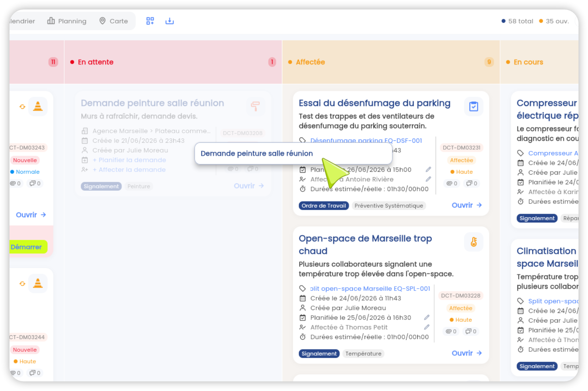The height and width of the screenshot is (391, 588).
Task: Open Climatisation space Marseille card title
Action: coord(548,257)
